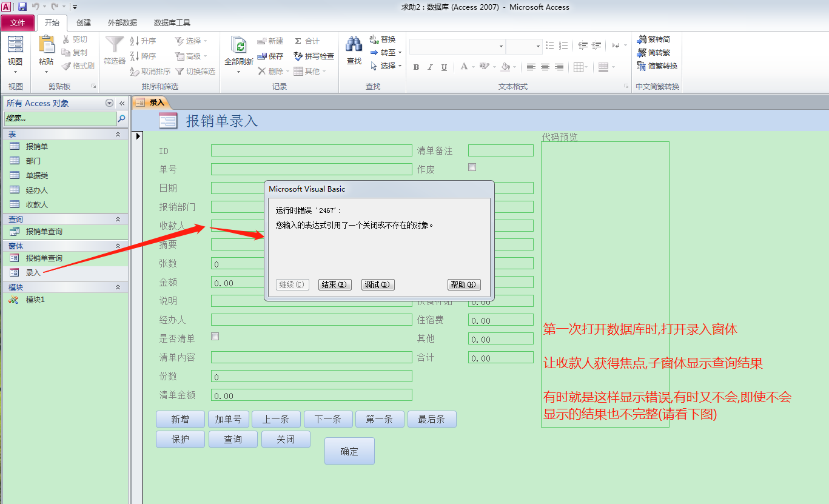Click the 升序 (Ascending sort) icon
Viewport: 829px width, 504px height.
[x=135, y=41]
